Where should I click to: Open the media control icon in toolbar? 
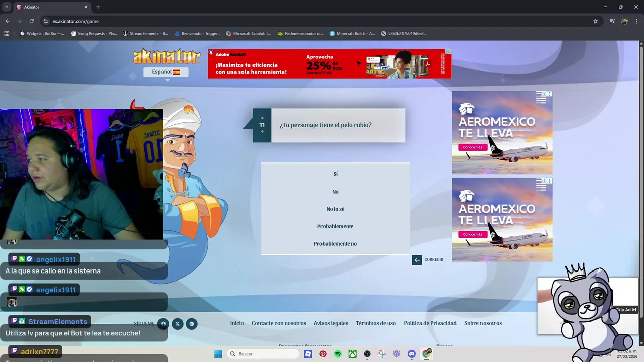(x=612, y=21)
